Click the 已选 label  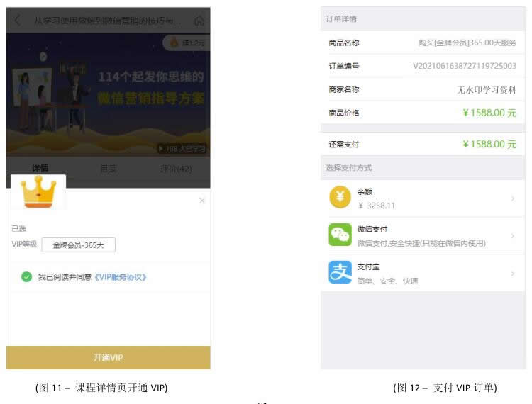tap(18, 229)
